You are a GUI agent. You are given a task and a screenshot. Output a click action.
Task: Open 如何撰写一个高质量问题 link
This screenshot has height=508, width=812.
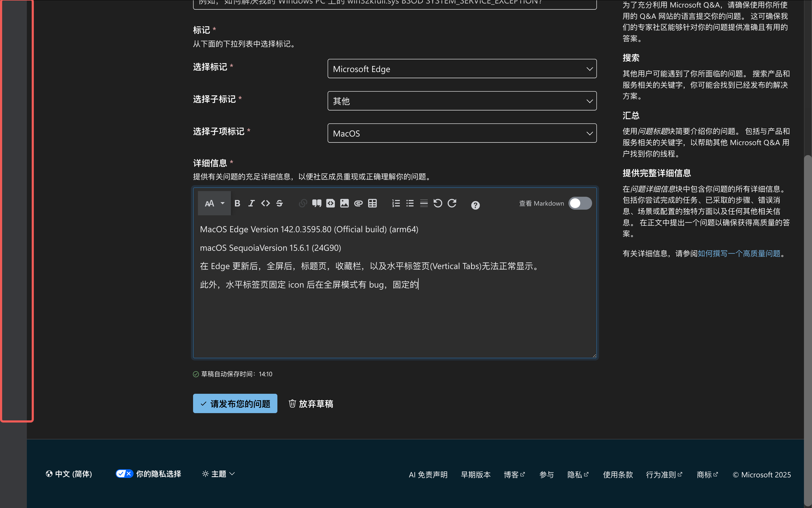(x=739, y=253)
